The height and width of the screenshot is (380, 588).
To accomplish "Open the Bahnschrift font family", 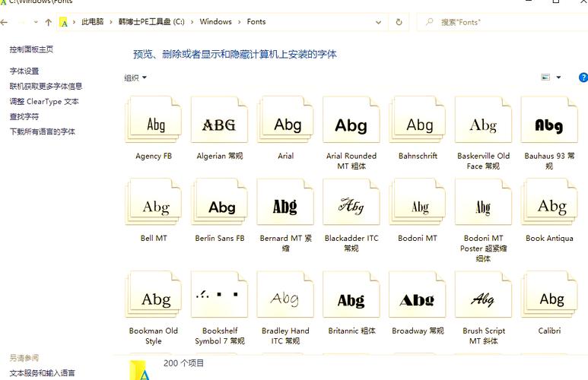I will [x=418, y=119].
